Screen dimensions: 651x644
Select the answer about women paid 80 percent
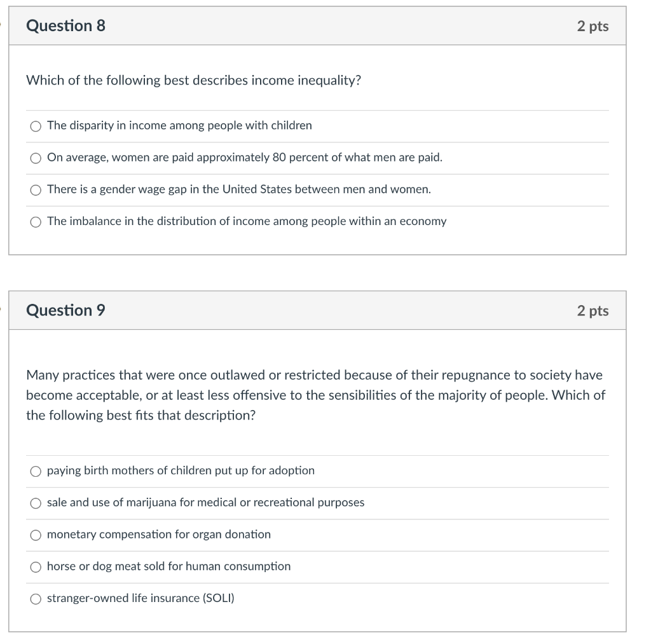click(36, 158)
